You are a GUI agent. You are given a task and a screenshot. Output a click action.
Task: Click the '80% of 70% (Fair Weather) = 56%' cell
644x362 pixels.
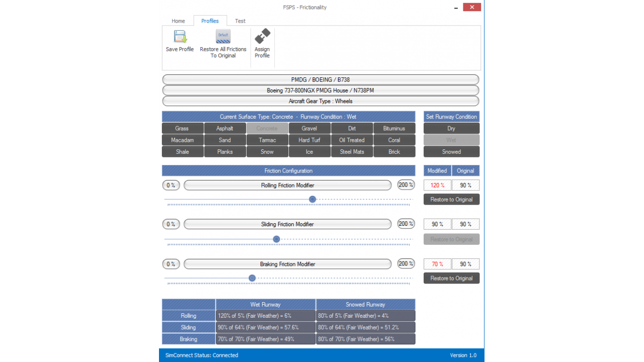pyautogui.click(x=365, y=339)
